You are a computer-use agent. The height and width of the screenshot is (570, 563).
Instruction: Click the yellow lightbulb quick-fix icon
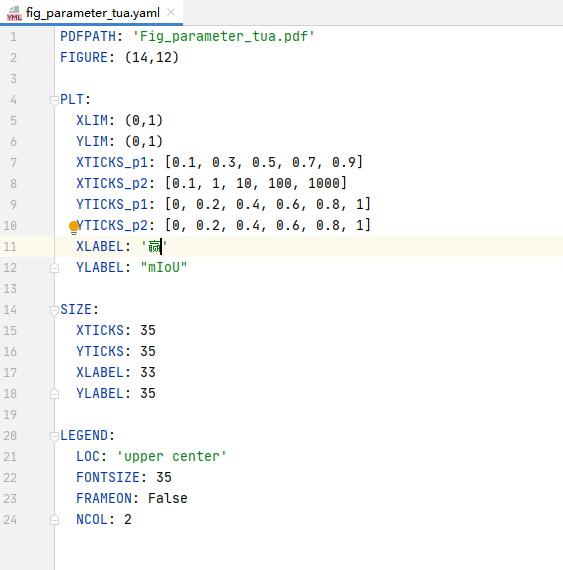[74, 228]
